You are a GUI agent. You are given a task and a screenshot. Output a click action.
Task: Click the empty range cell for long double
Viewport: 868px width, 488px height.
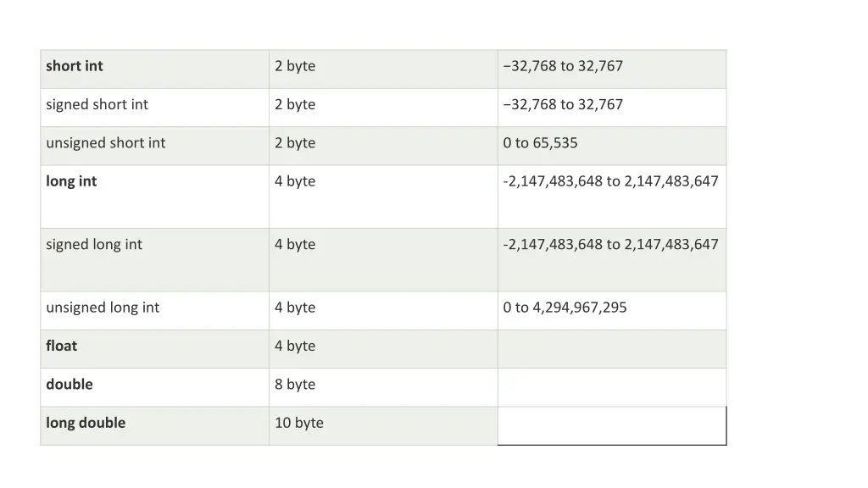611,425
